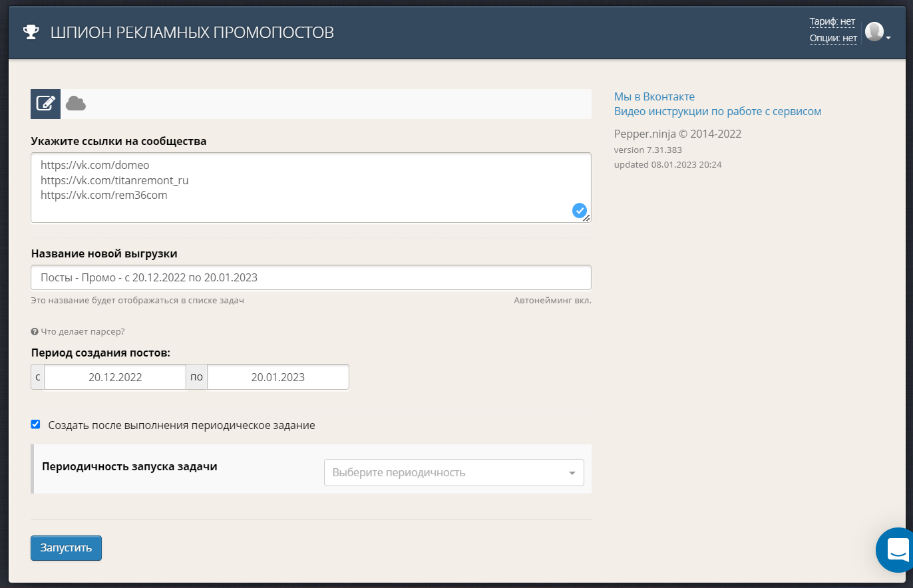Click the 'Опции: нет' link
The height and width of the screenshot is (588, 913).
tap(833, 39)
